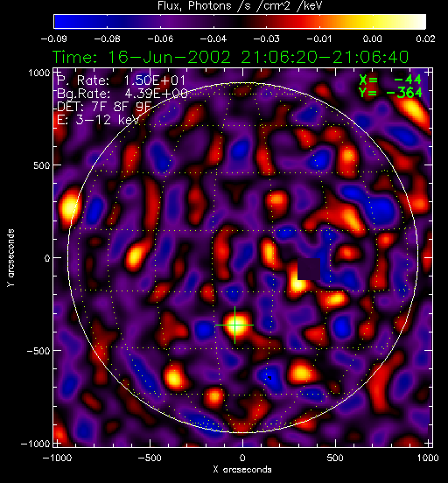The height and width of the screenshot is (483, 448).
Task: Click the Bg.Rate 4.39E+00 label
Action: point(122,94)
